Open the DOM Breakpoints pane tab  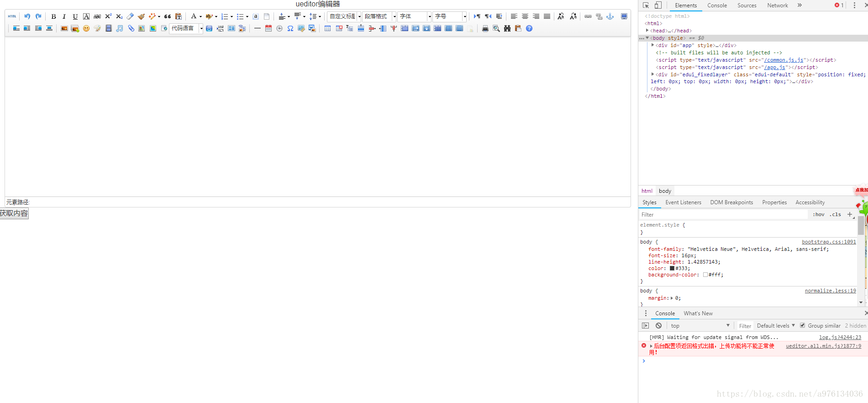[x=731, y=202]
